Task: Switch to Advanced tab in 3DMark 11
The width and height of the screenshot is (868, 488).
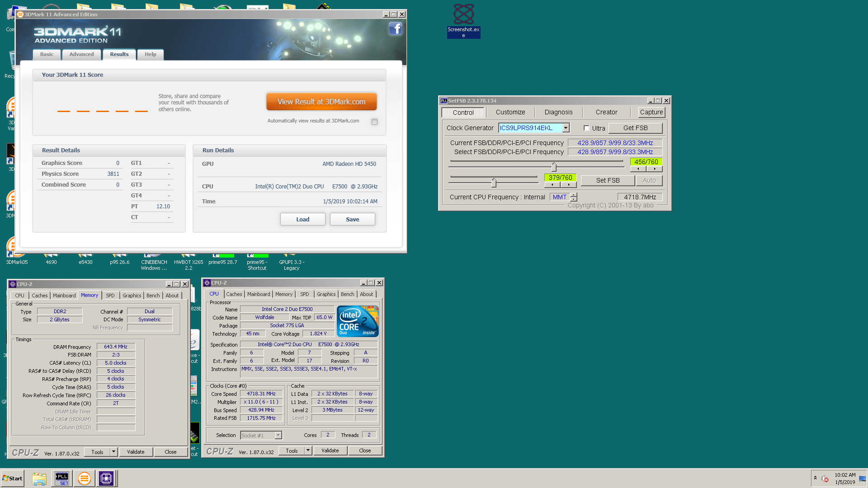Action: (x=81, y=54)
